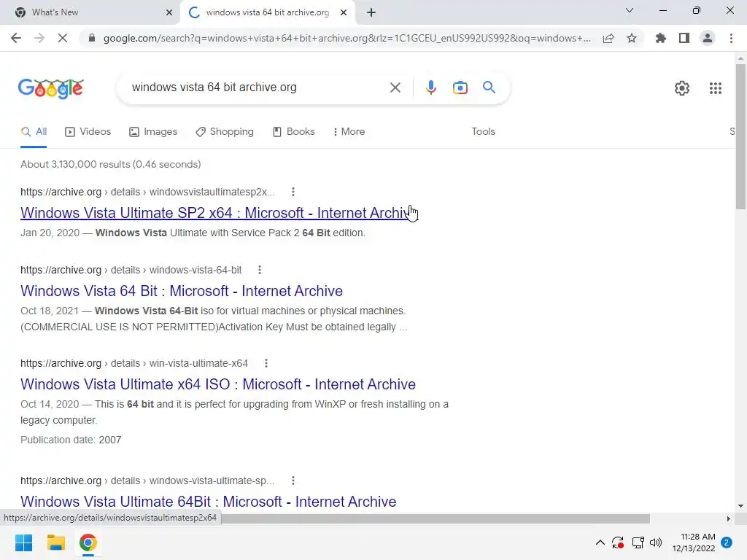Click the scroll-right arrow at bottom
Viewport: 747px width, 560px height.
(729, 518)
